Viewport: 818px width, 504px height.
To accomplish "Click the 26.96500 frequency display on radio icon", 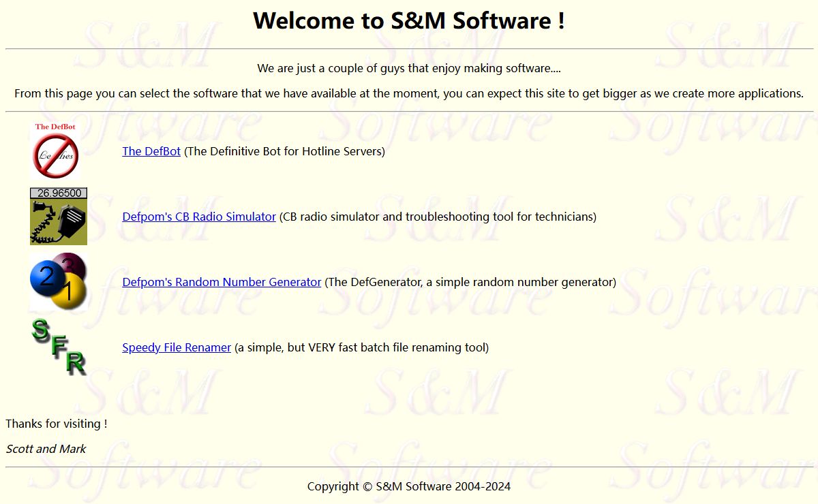I will point(59,193).
